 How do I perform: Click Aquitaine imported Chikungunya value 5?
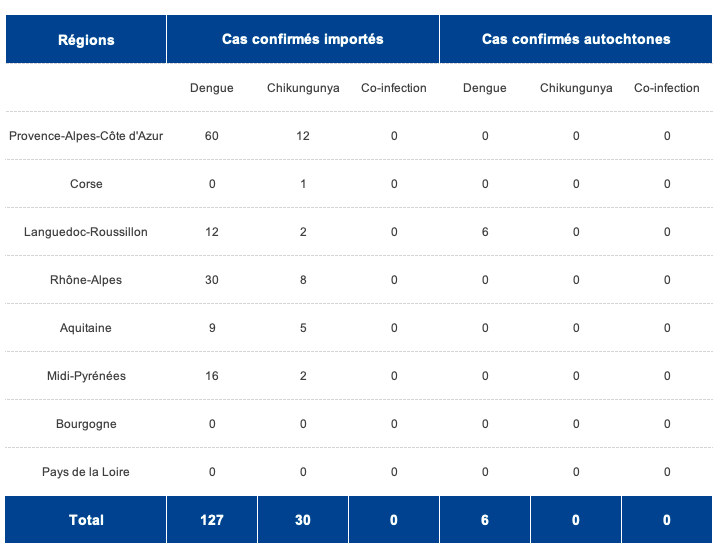303,328
